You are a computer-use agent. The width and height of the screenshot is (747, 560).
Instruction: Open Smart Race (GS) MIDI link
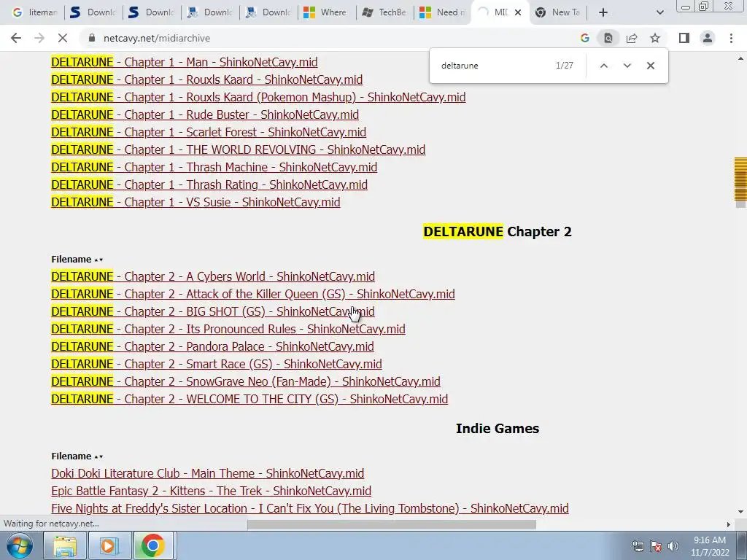[x=216, y=365]
